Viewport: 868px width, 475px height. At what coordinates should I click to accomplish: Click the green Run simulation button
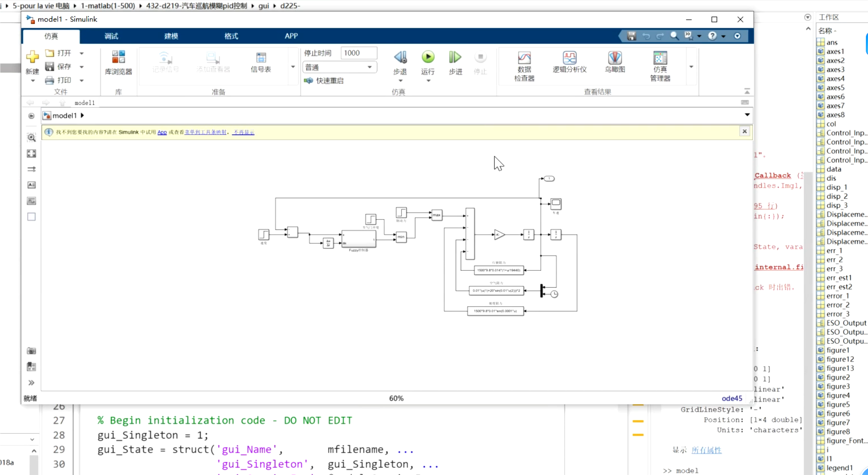pos(428,57)
